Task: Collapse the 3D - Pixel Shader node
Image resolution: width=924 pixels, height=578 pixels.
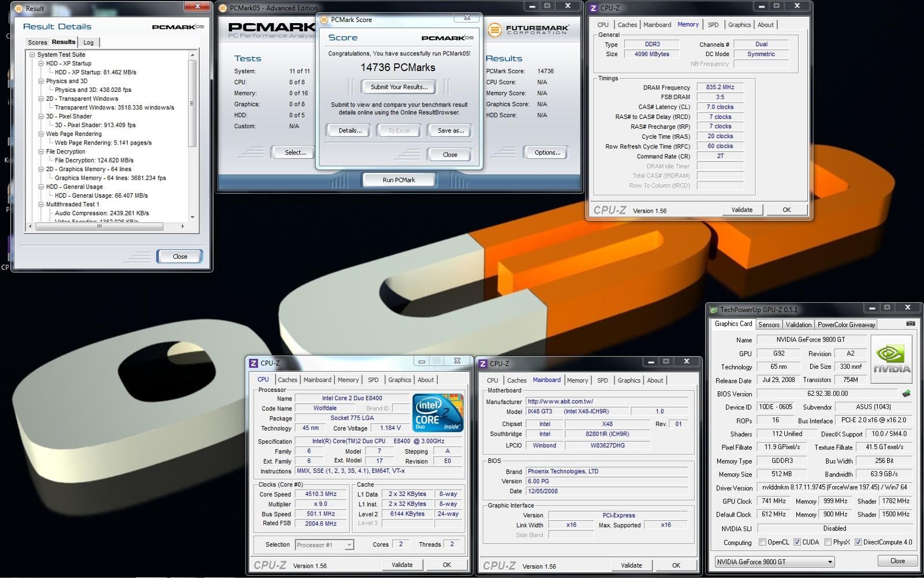Action: (x=41, y=116)
